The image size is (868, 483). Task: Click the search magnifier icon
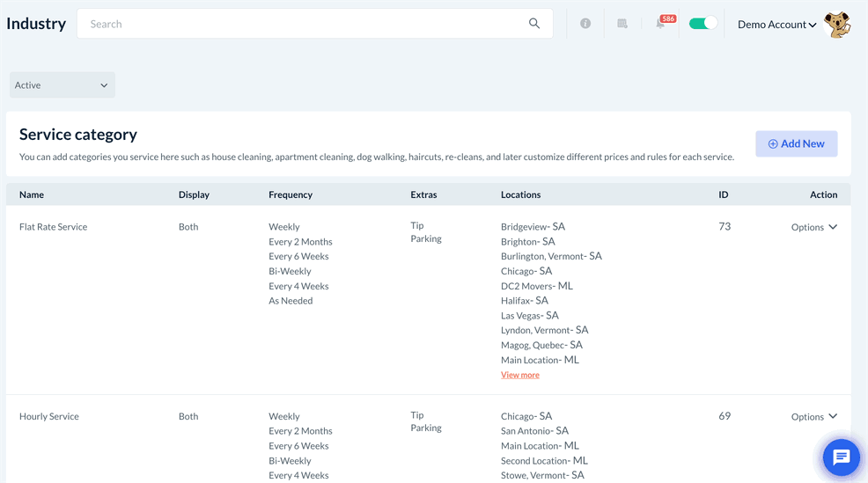534,24
